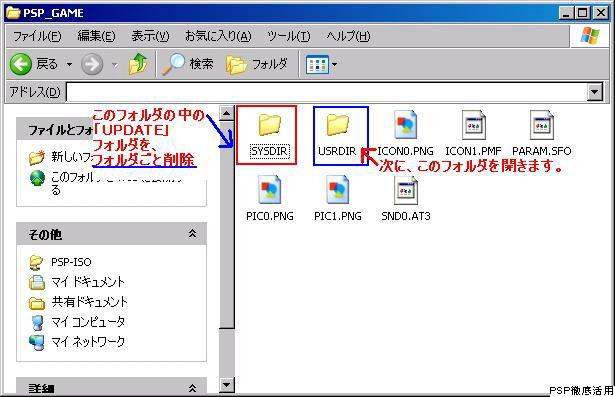The height and width of the screenshot is (397, 615).
Task: Open the 共有ドキュメント link
Action: click(x=89, y=302)
